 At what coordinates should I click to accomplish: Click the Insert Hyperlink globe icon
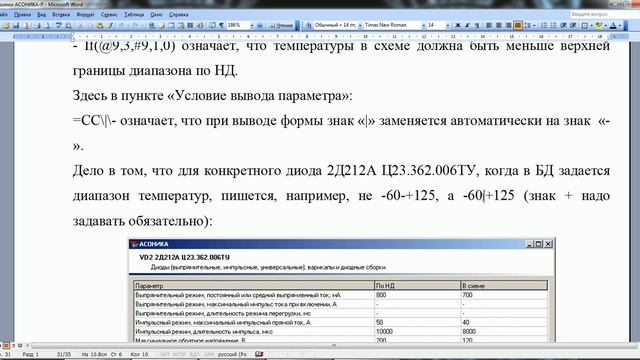152,25
